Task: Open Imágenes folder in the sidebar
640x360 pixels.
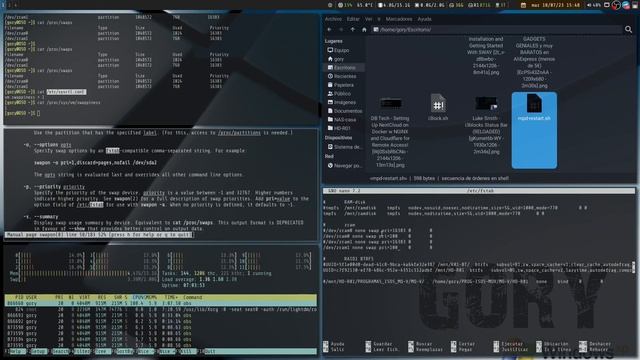Action: tap(341, 102)
